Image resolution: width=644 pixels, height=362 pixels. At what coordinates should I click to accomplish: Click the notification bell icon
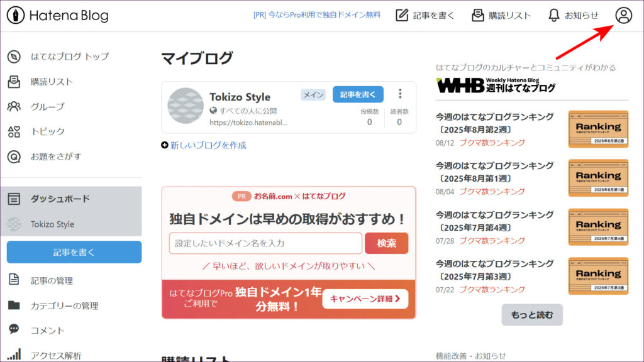point(553,16)
